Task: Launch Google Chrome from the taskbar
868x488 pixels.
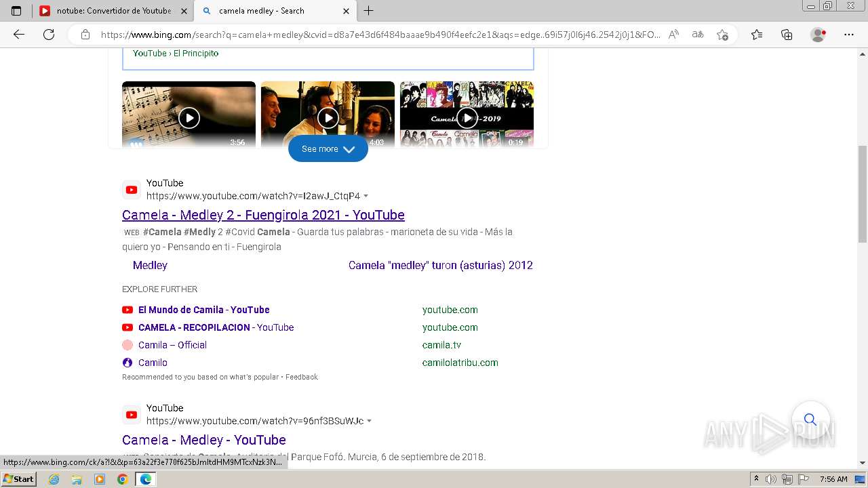Action: pos(122,479)
